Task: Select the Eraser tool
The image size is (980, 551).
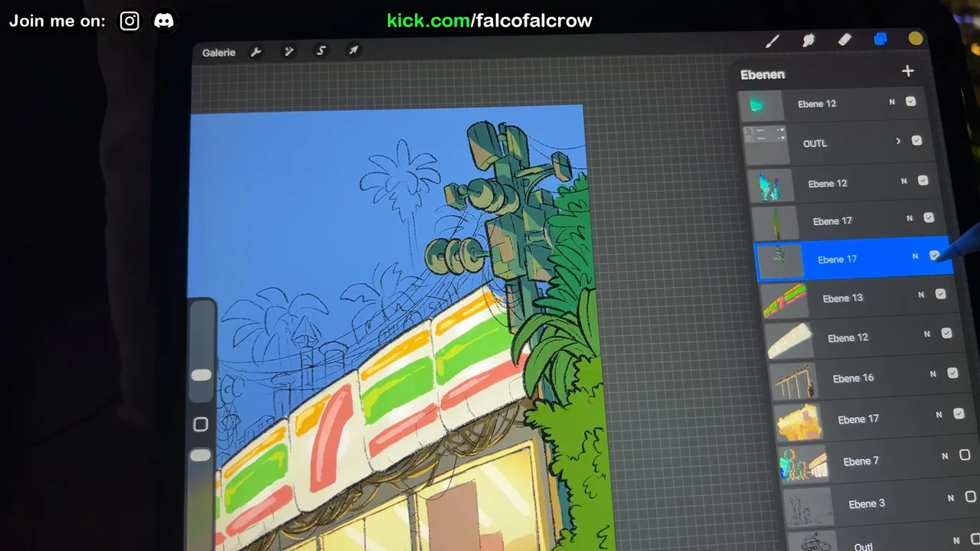Action: click(844, 40)
